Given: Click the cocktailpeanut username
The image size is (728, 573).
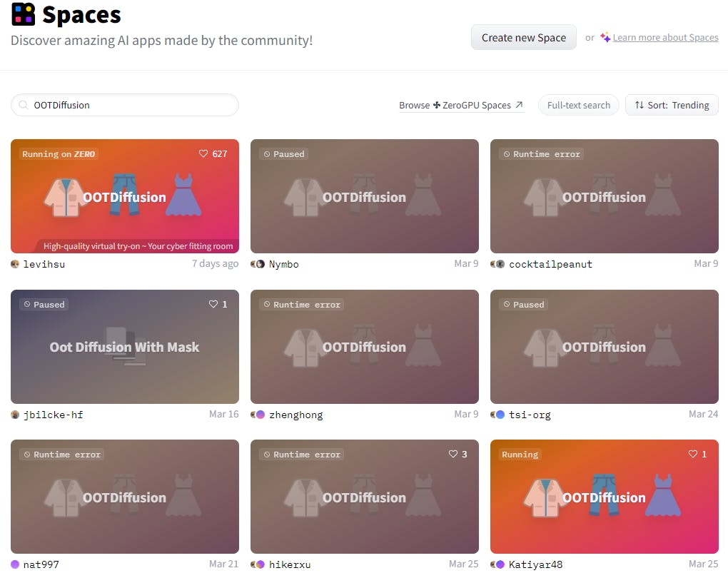Looking at the screenshot, I should 551,264.
